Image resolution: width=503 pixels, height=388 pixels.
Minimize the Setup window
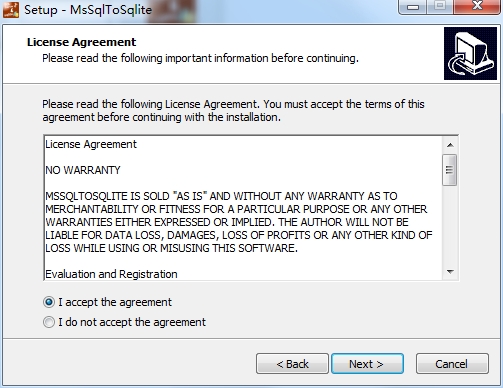click(413, 7)
